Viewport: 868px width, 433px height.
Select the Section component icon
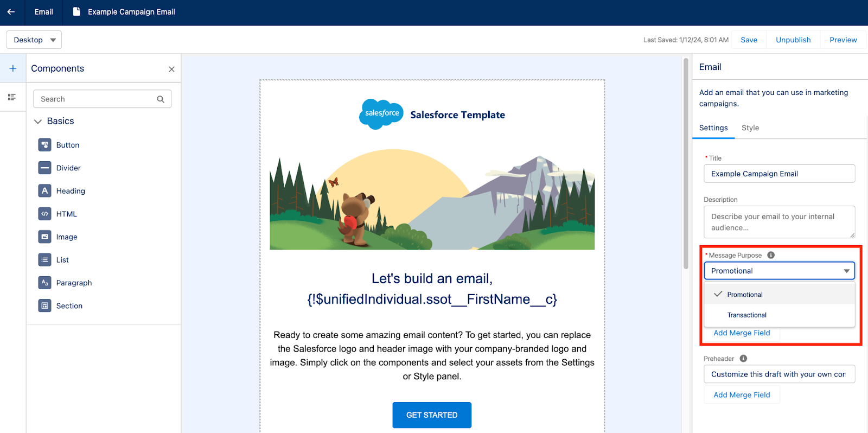point(44,305)
